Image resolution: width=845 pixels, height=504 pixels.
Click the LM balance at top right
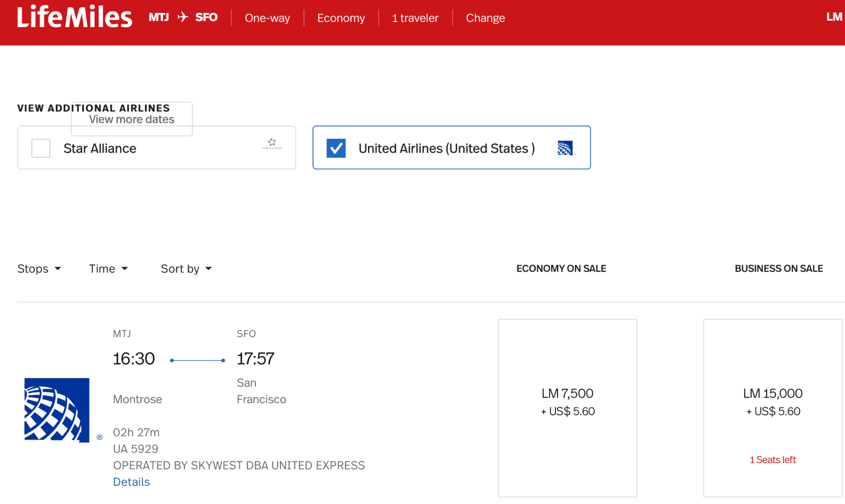(834, 17)
